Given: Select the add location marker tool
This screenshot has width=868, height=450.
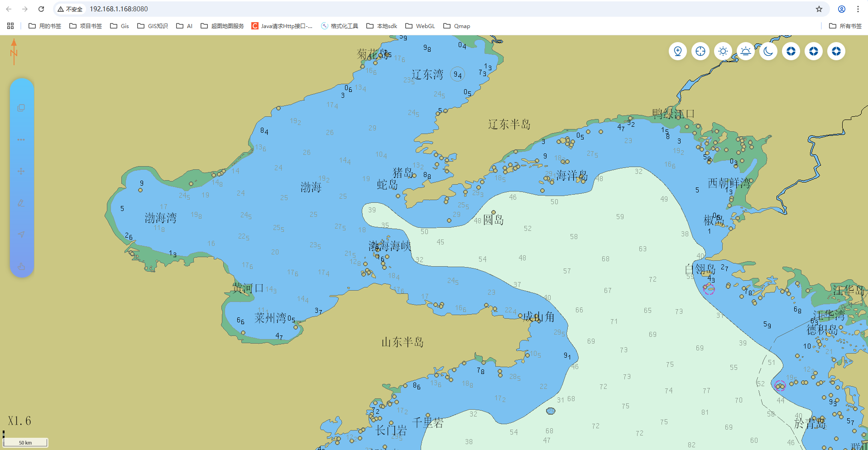Looking at the screenshot, I should tap(677, 51).
